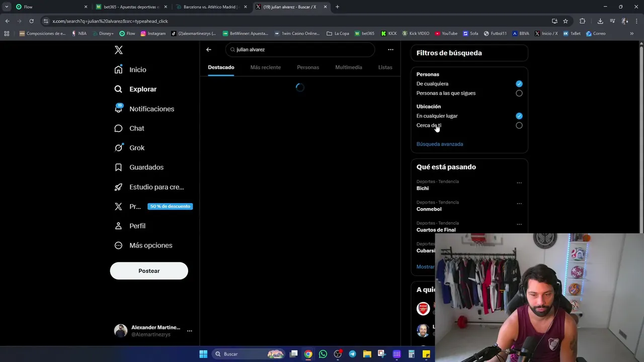
Task: Click the X logo home icon
Action: 119,50
